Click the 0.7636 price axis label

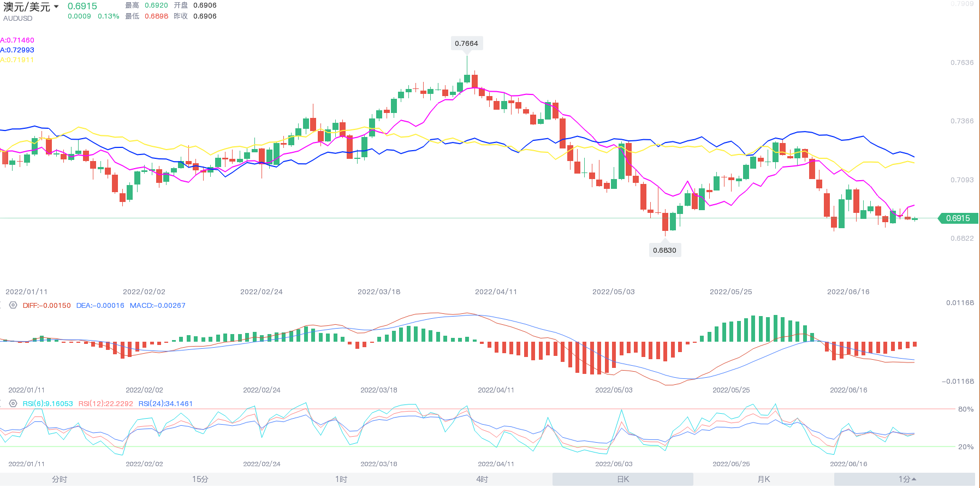coord(962,63)
